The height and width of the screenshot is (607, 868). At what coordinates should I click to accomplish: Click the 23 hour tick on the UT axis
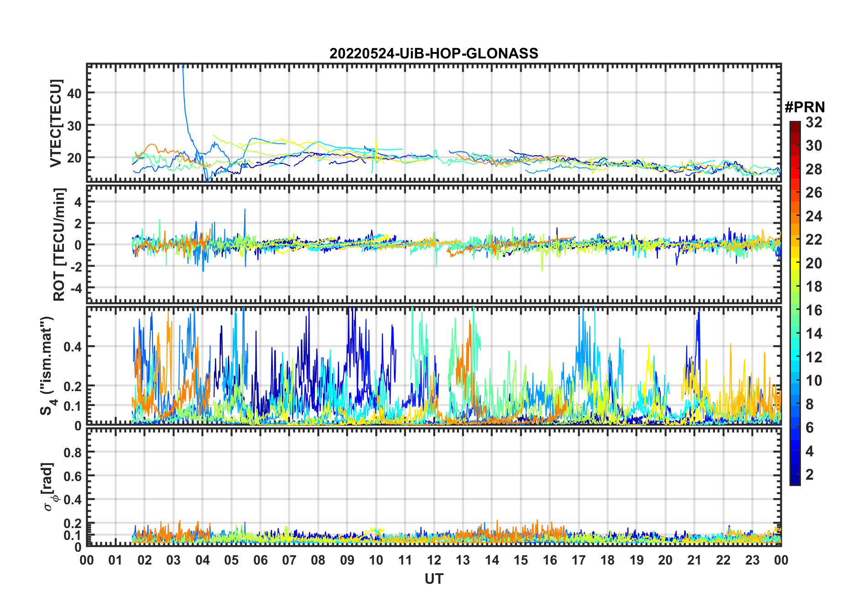752,560
